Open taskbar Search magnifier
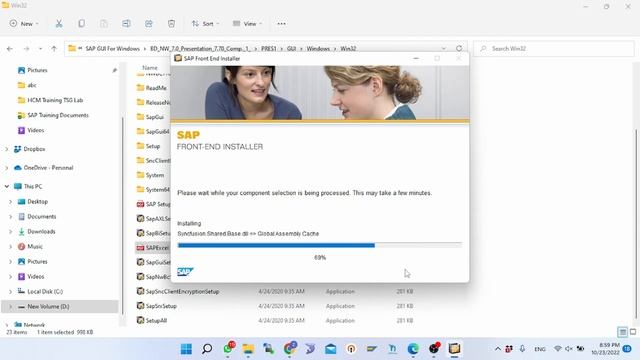Image resolution: width=640 pixels, height=360 pixels. pyautogui.click(x=207, y=349)
